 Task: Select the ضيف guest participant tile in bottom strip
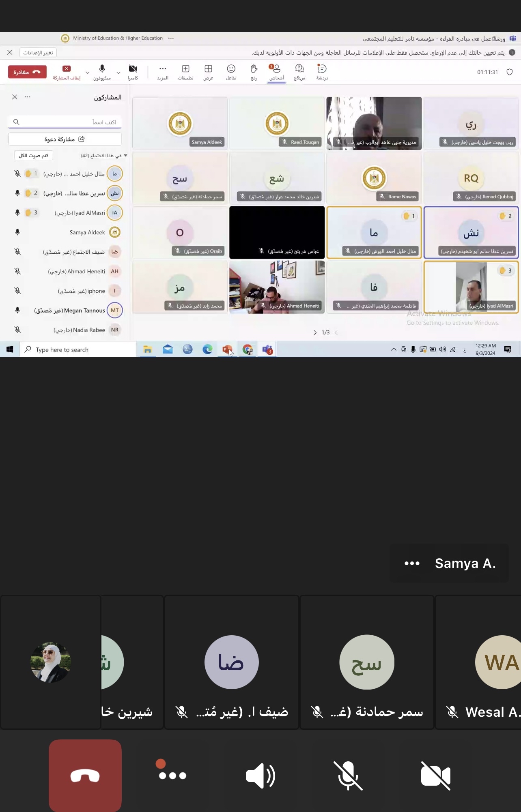click(232, 662)
